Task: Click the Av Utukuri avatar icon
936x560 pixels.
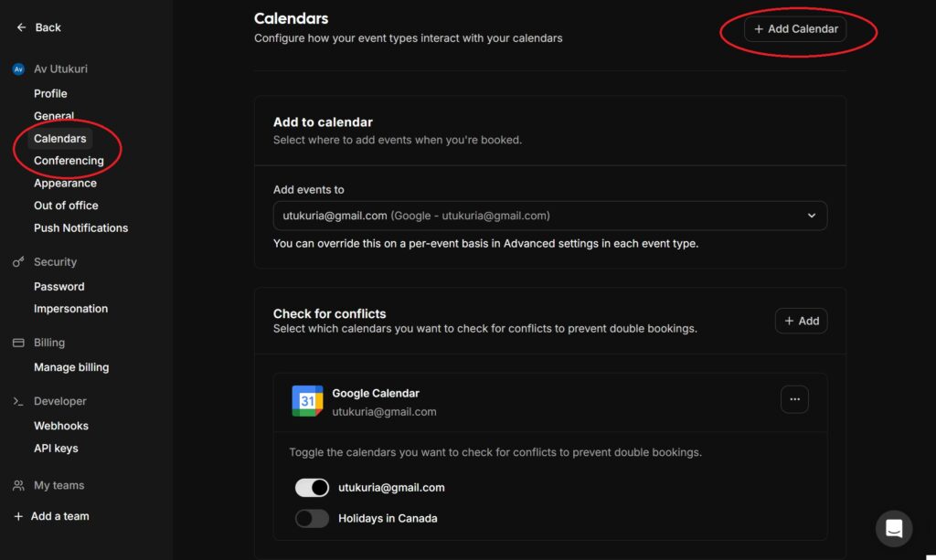Action: 18,69
